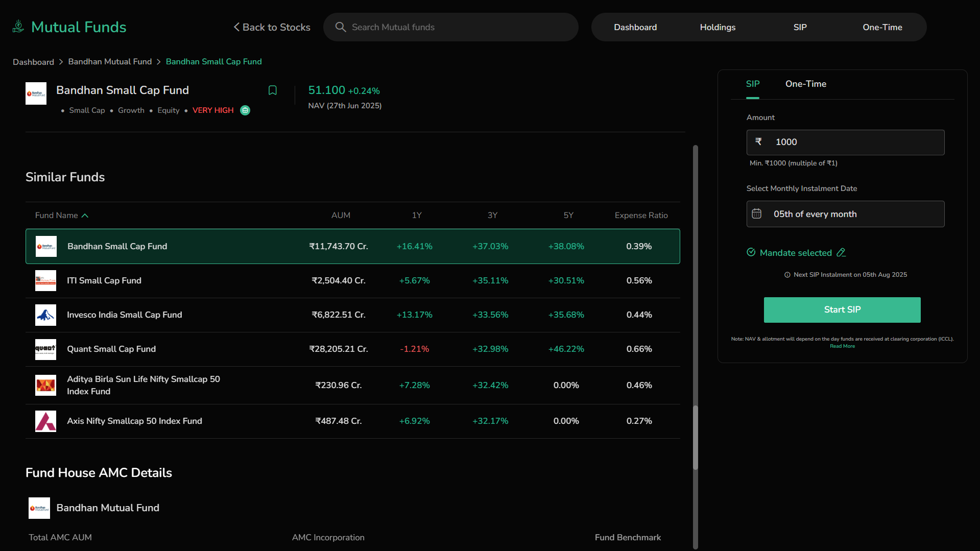Click the Mandate selected text
980x551 pixels.
[796, 253]
